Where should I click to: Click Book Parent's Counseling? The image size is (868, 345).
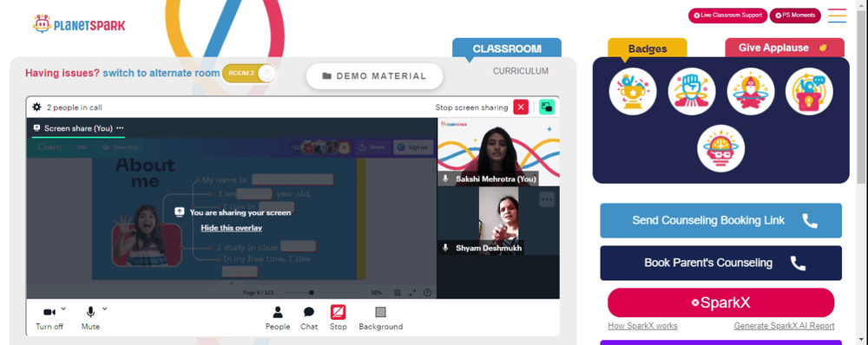720,263
